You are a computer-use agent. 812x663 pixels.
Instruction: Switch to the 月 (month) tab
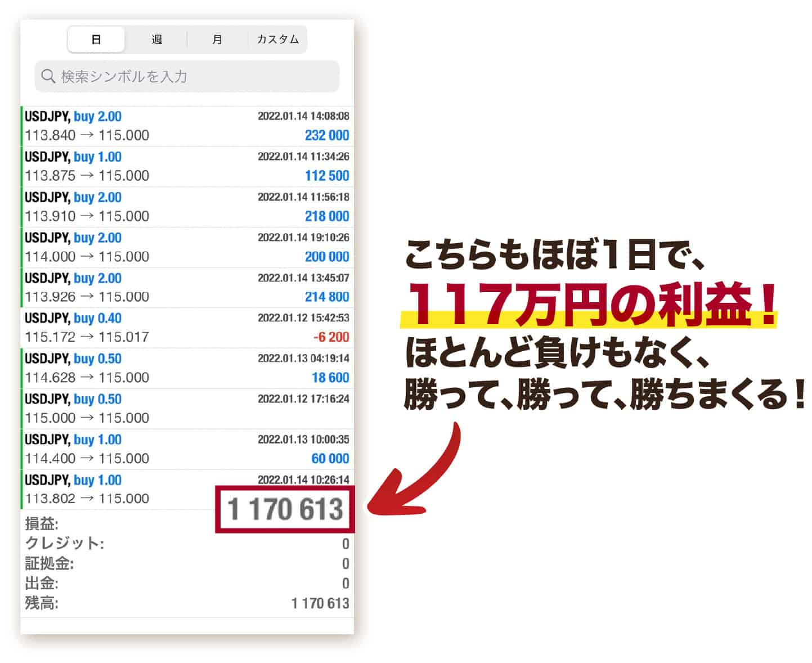(x=217, y=39)
